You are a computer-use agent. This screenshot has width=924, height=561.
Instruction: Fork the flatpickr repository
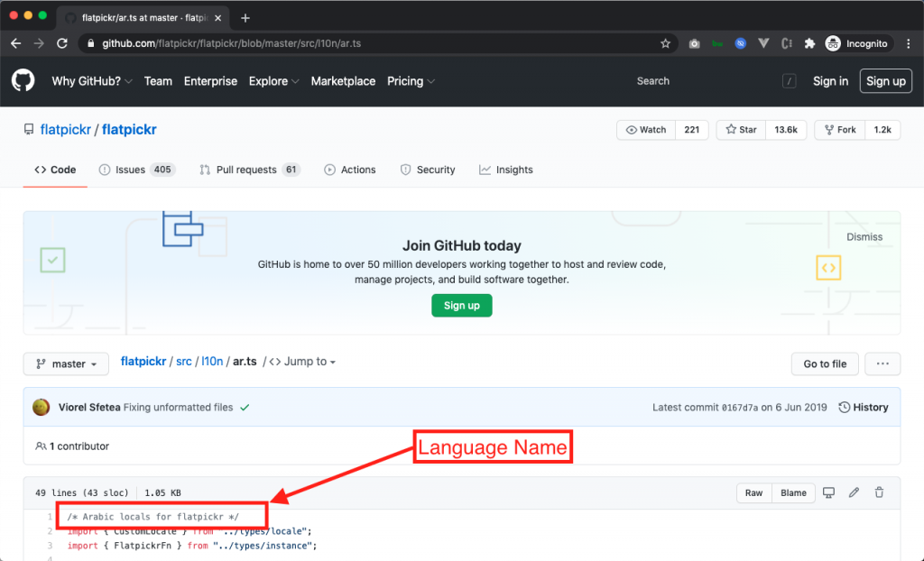pyautogui.click(x=840, y=130)
